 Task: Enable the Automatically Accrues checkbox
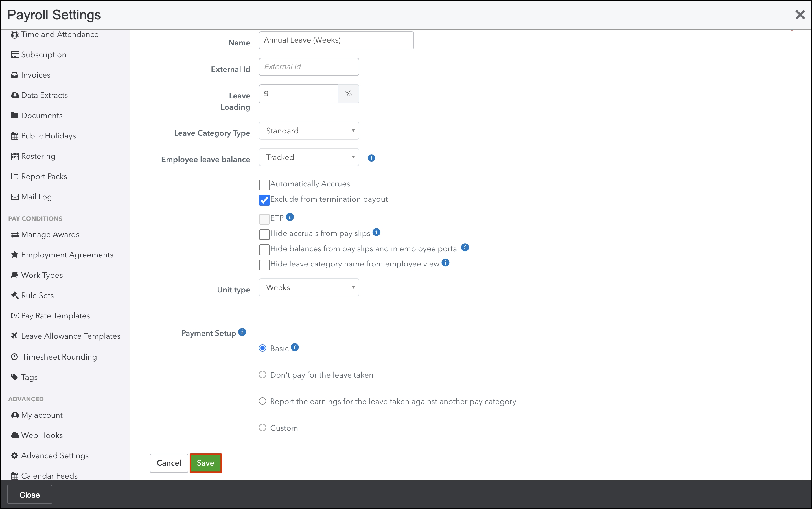coord(264,185)
